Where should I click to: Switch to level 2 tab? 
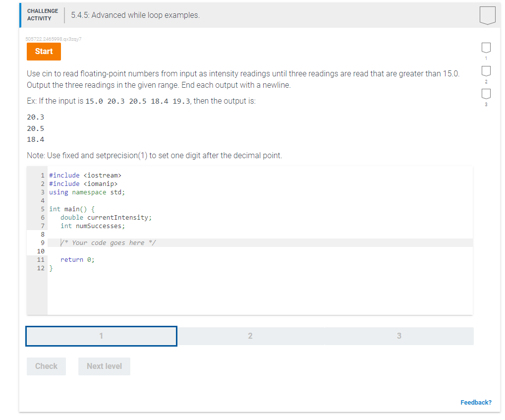[250, 336]
